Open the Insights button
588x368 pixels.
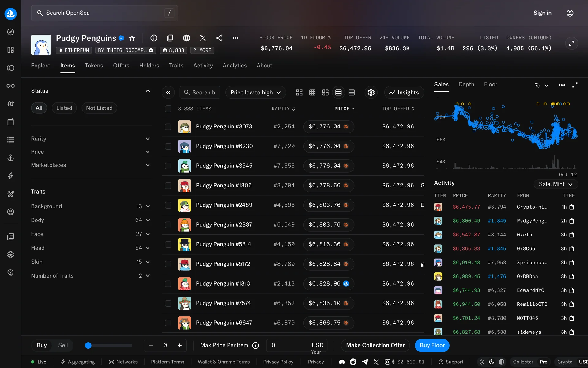point(404,92)
